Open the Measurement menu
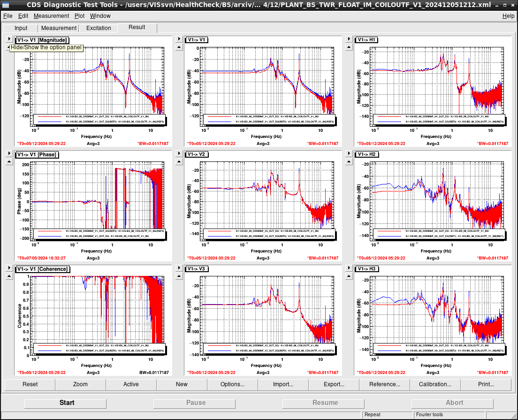 (x=51, y=16)
